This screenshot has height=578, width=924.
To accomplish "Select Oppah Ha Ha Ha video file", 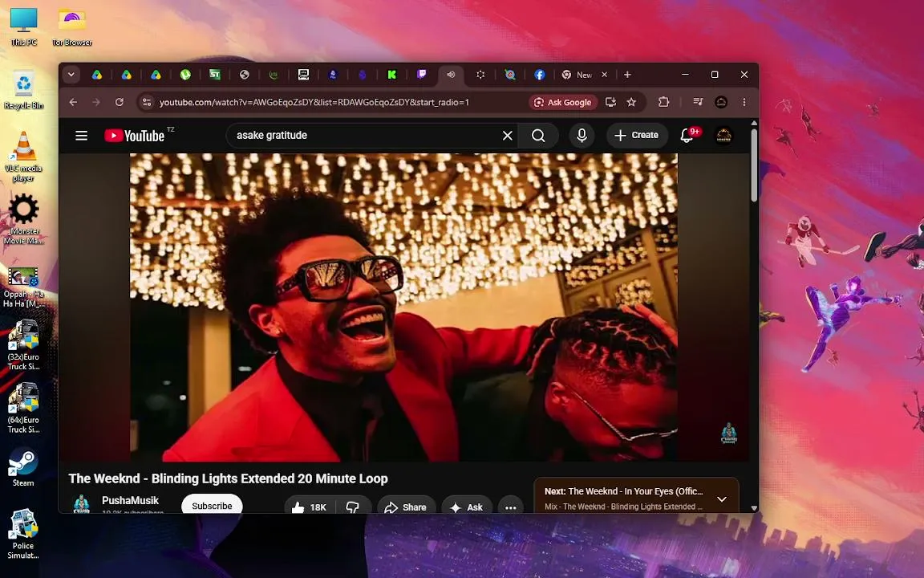I will [23, 287].
